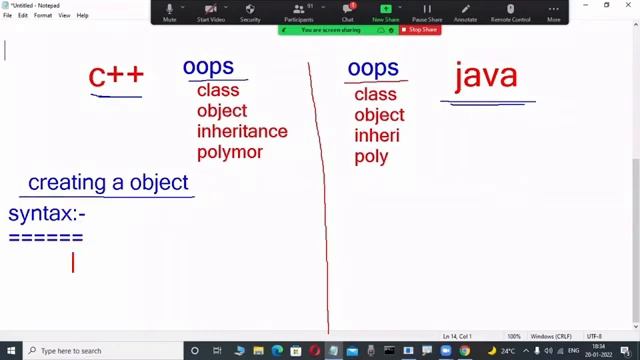This screenshot has width=640, height=360.
Task: Open Notepad Format menu
Action: pyautogui.click(x=43, y=16)
